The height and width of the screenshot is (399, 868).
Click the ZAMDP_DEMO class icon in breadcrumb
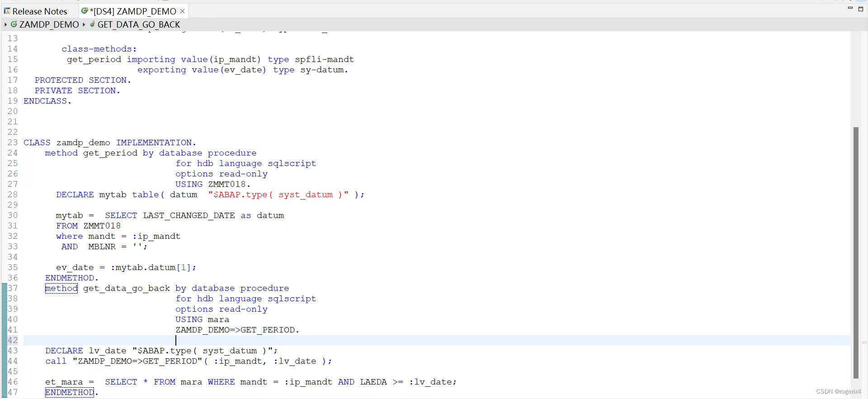14,24
